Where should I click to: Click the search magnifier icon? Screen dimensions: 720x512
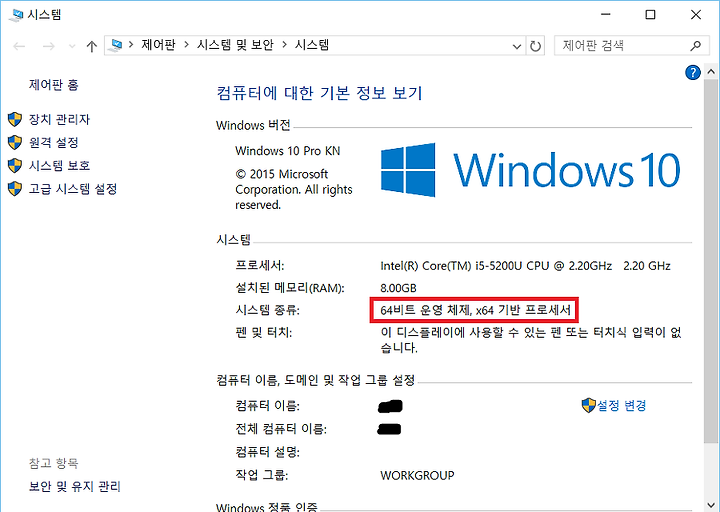(x=696, y=45)
